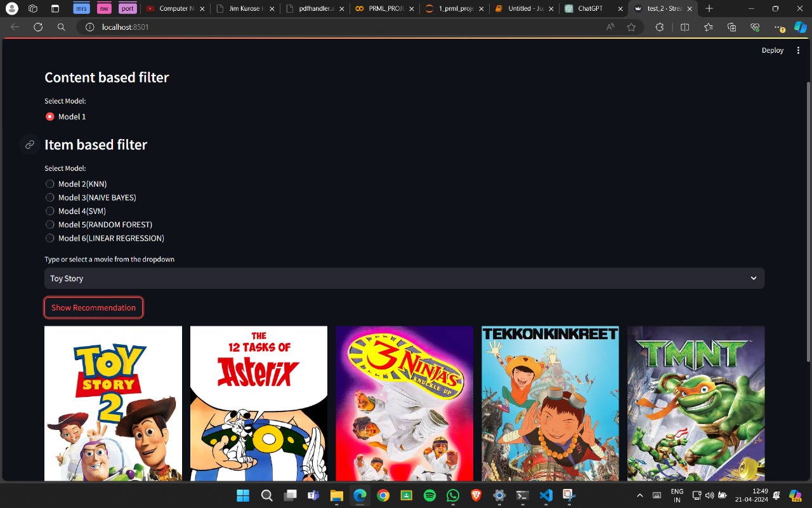The width and height of the screenshot is (812, 508).
Task: Open the Collections icon in toolbar
Action: (732, 27)
